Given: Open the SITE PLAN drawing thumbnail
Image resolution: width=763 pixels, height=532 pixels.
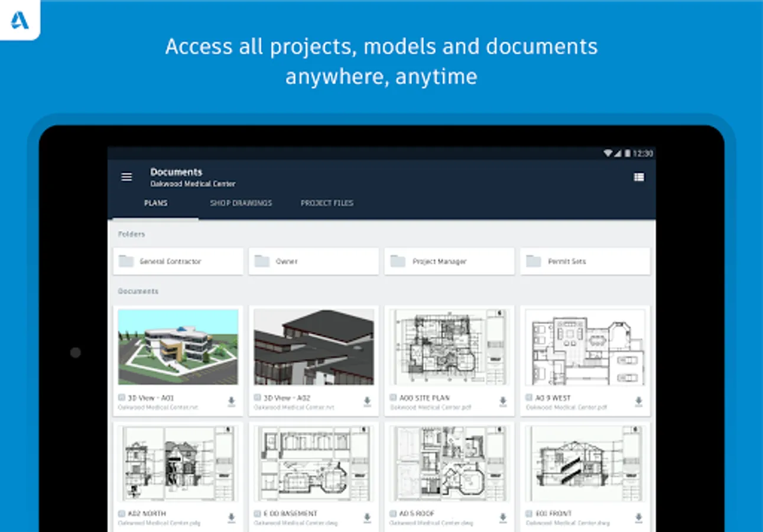Looking at the screenshot, I should click(449, 347).
